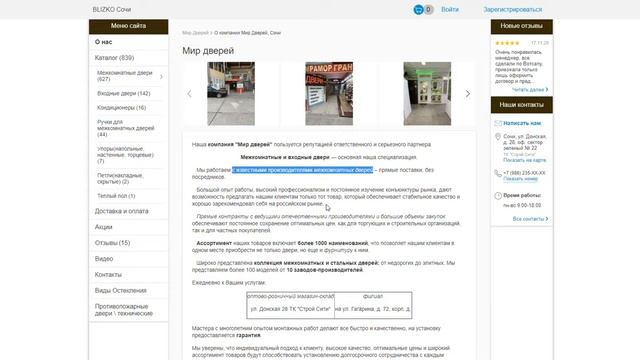
Task: Select the Межкомнатные двери (627) category
Action: [x=125, y=76]
